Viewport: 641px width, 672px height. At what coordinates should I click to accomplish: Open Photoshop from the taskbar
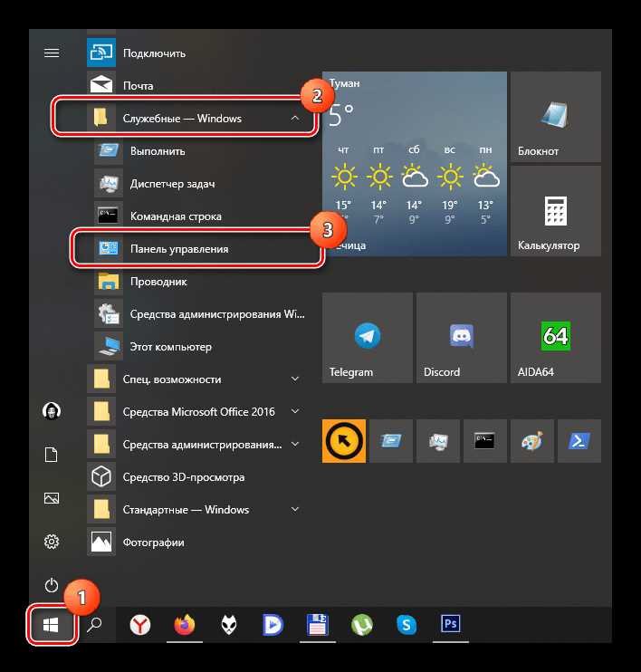click(451, 624)
